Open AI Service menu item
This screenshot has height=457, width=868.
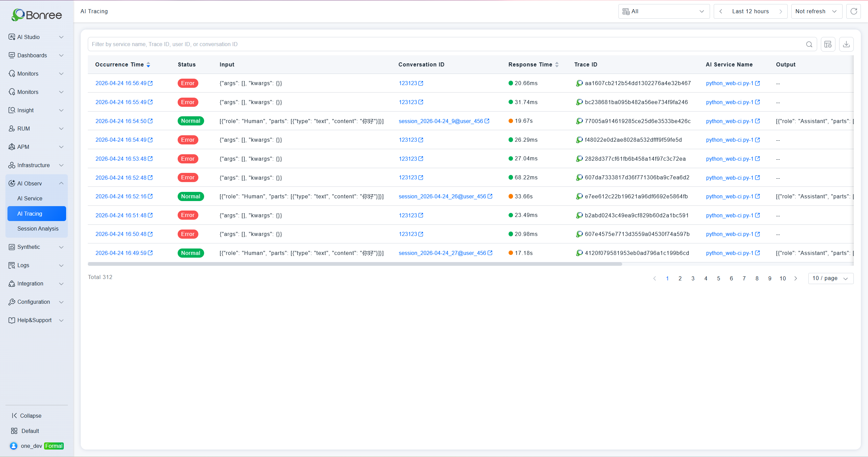pyautogui.click(x=30, y=198)
